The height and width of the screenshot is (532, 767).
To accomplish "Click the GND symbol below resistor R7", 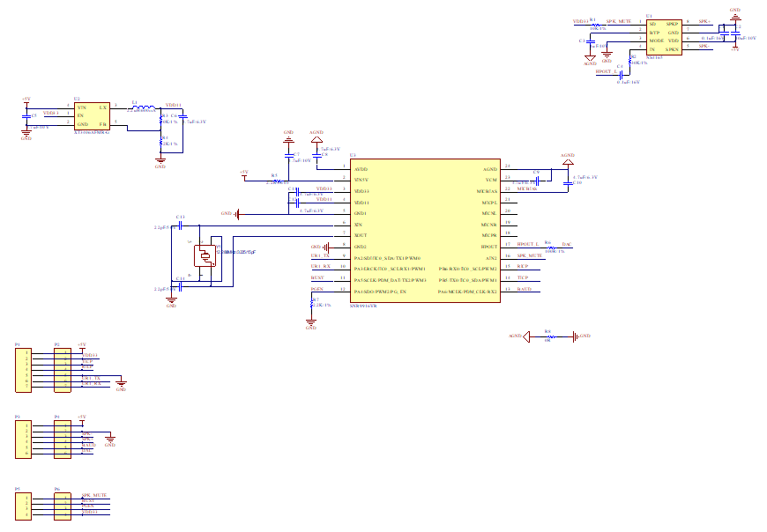I will point(310,324).
